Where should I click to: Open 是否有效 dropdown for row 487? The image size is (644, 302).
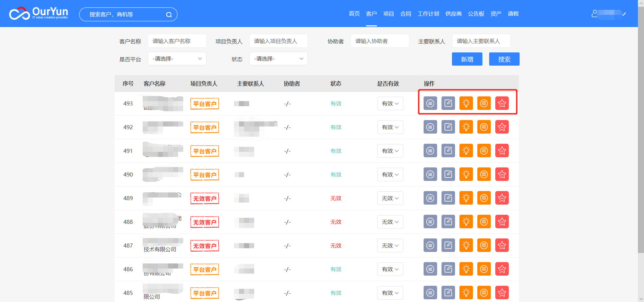point(390,246)
